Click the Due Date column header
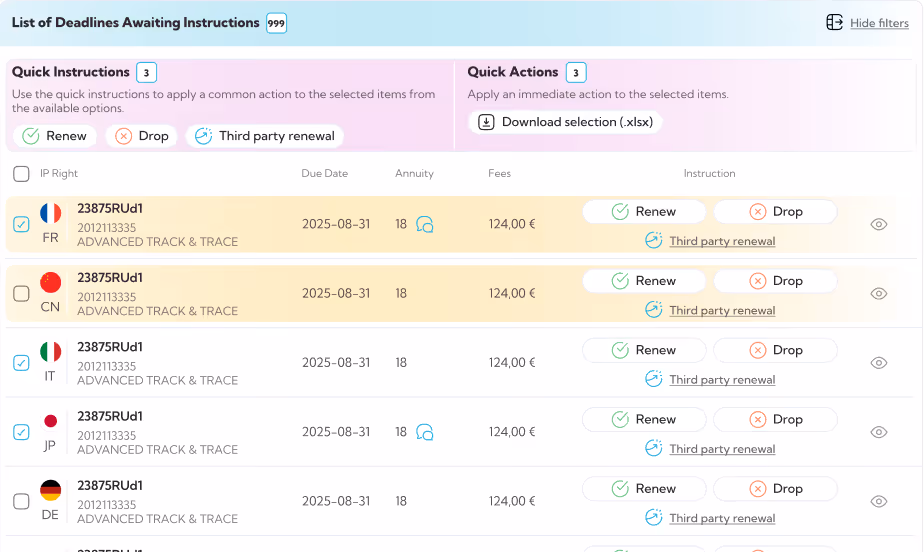 325,173
